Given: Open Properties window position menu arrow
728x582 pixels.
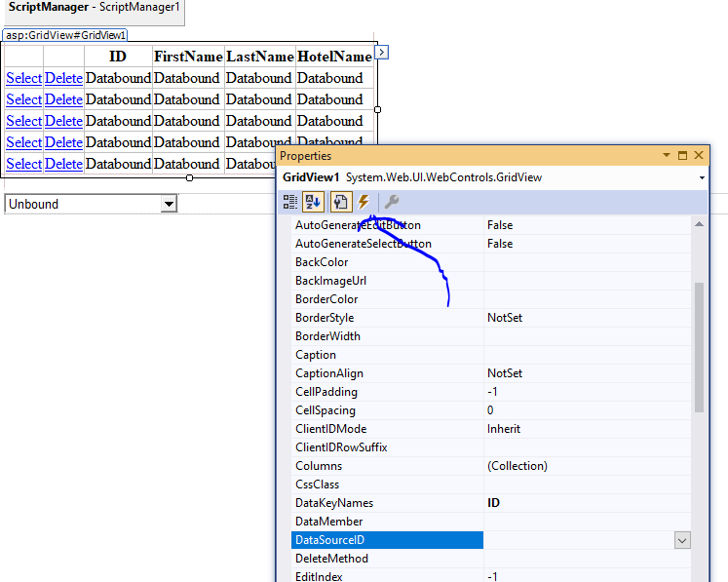Looking at the screenshot, I should pyautogui.click(x=667, y=155).
